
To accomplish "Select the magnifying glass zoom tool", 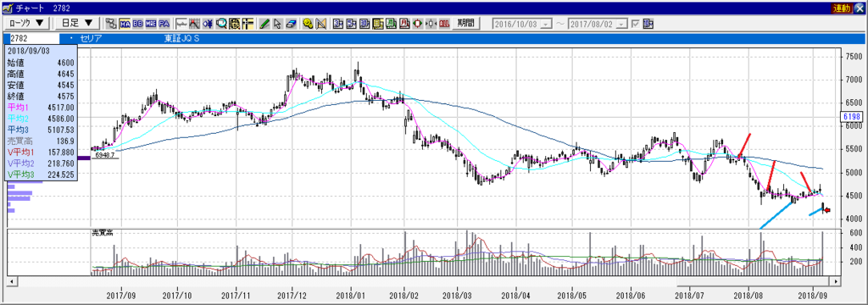I will 221,23.
